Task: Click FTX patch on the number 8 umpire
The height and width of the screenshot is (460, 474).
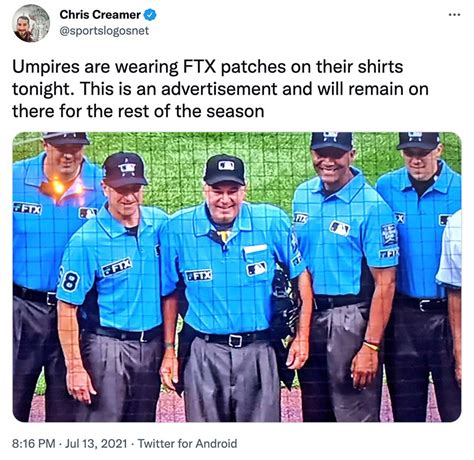Action: [x=117, y=267]
